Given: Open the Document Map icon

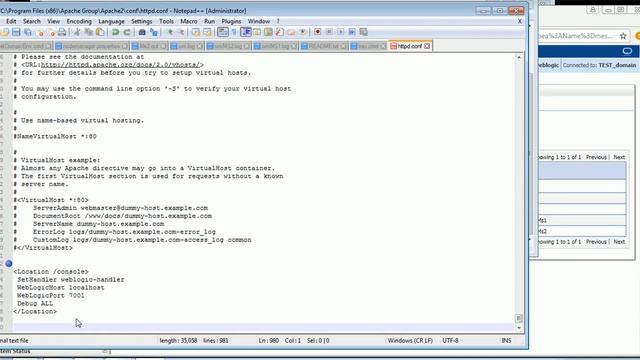Looking at the screenshot, I should 268,32.
